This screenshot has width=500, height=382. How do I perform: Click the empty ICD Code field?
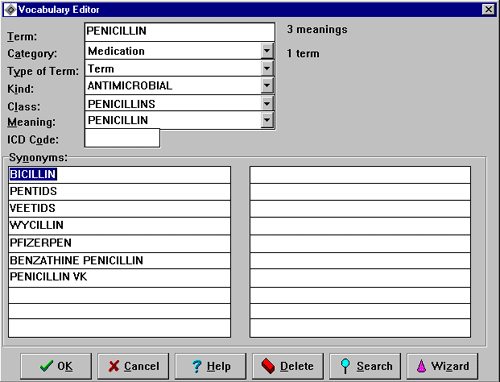[x=122, y=138]
